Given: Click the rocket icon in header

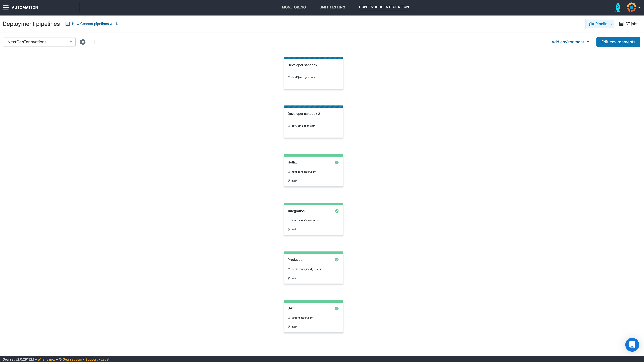Looking at the screenshot, I should [x=618, y=7].
